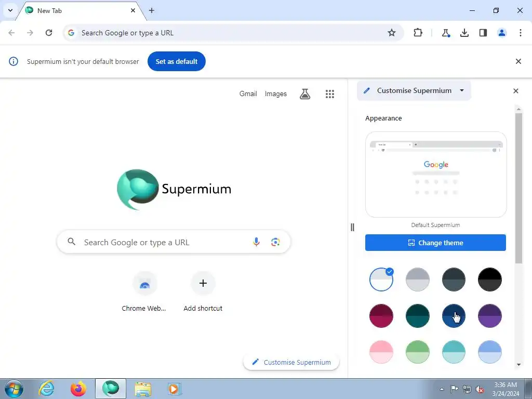Screen dimensions: 532x399
Task: Click the info icon in infobar
Action: [14, 61]
